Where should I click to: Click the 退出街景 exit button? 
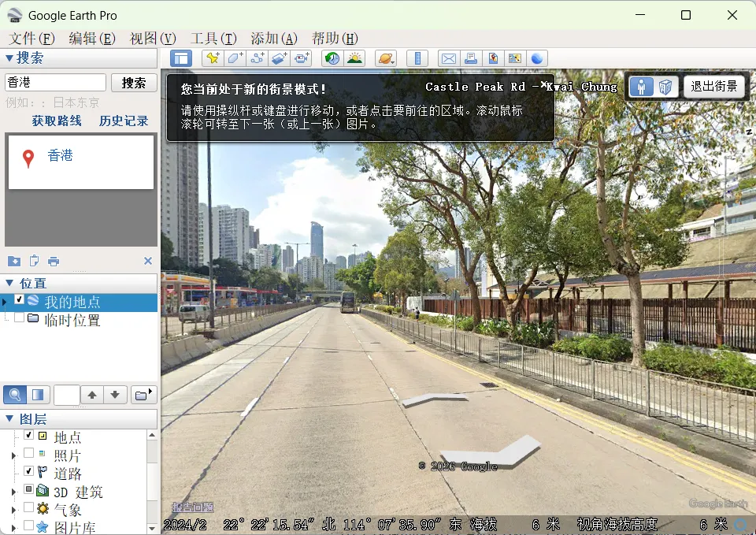tap(713, 86)
